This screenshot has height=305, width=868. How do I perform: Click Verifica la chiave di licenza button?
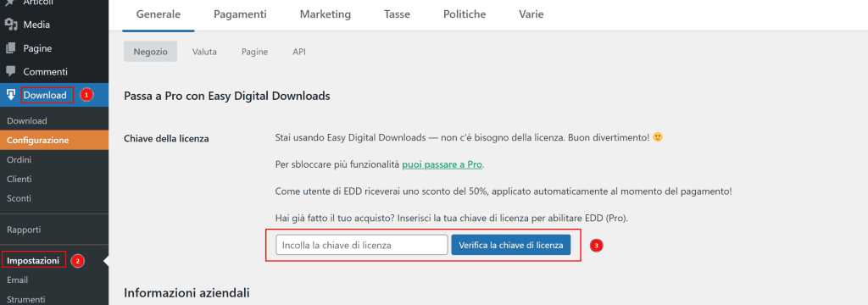point(511,245)
